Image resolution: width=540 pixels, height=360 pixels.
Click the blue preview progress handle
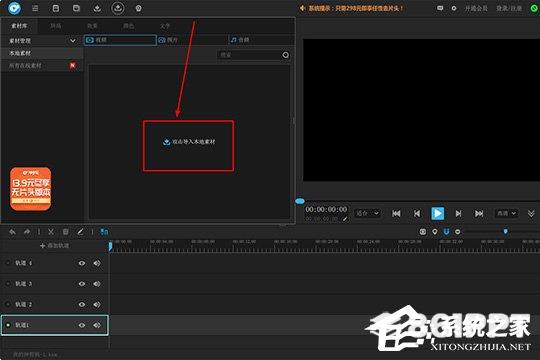pos(300,201)
